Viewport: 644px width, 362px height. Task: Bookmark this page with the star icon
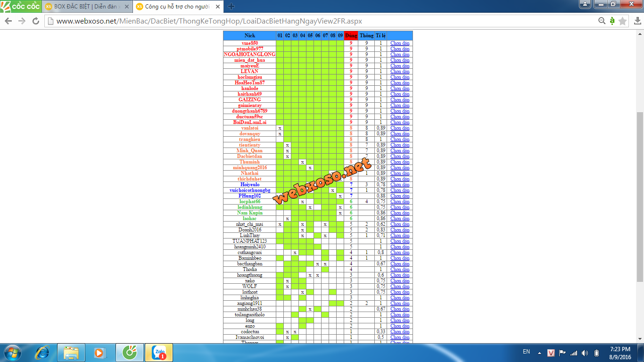(x=623, y=21)
